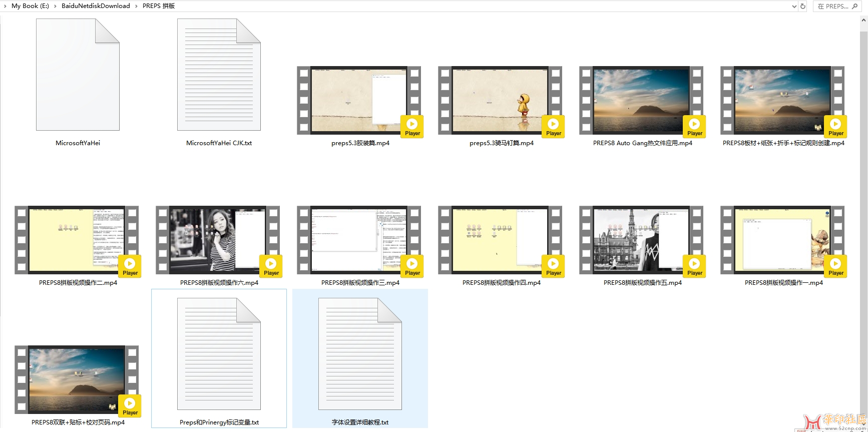Expand chevron before My Book (E:) breadcrumb

(5, 6)
